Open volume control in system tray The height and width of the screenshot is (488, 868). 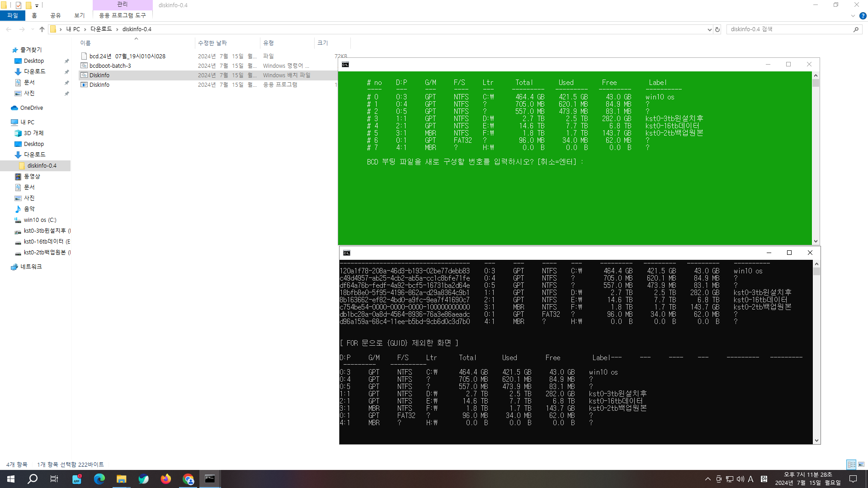coord(740,479)
